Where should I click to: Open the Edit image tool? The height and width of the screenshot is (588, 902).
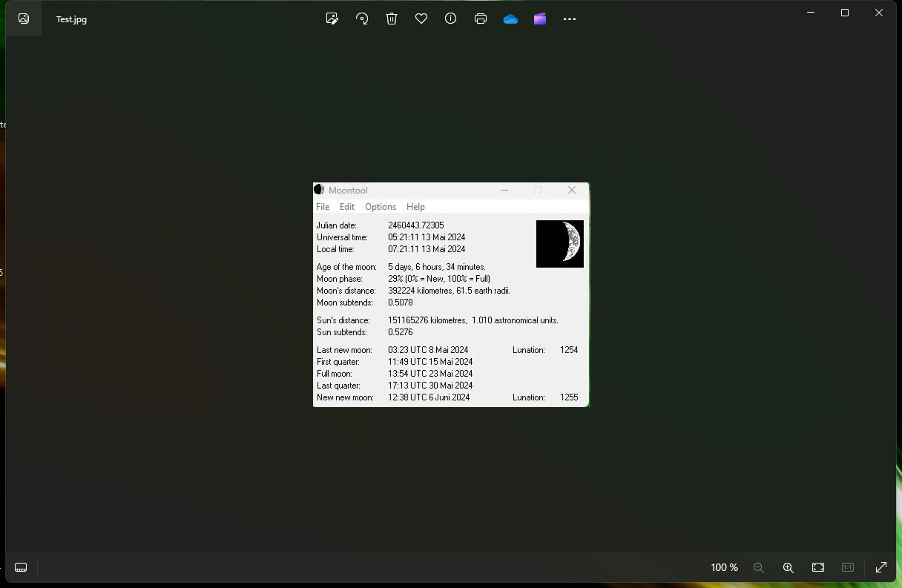(x=332, y=19)
